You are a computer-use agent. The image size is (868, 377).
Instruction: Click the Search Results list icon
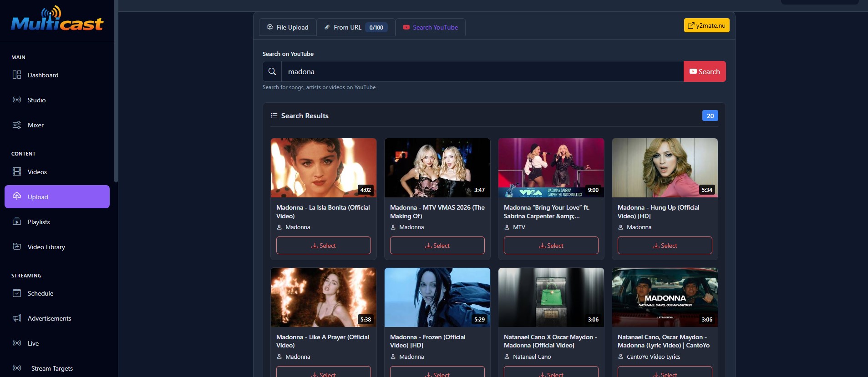point(274,116)
